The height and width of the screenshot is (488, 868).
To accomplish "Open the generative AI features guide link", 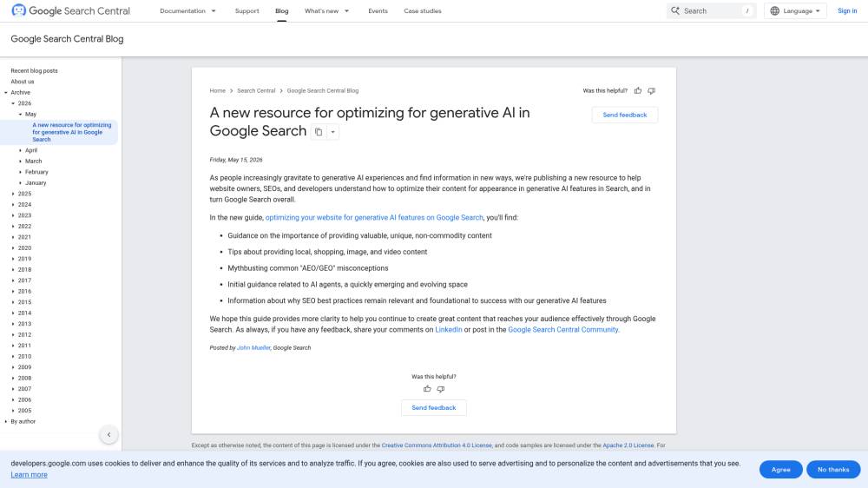I will click(x=374, y=218).
